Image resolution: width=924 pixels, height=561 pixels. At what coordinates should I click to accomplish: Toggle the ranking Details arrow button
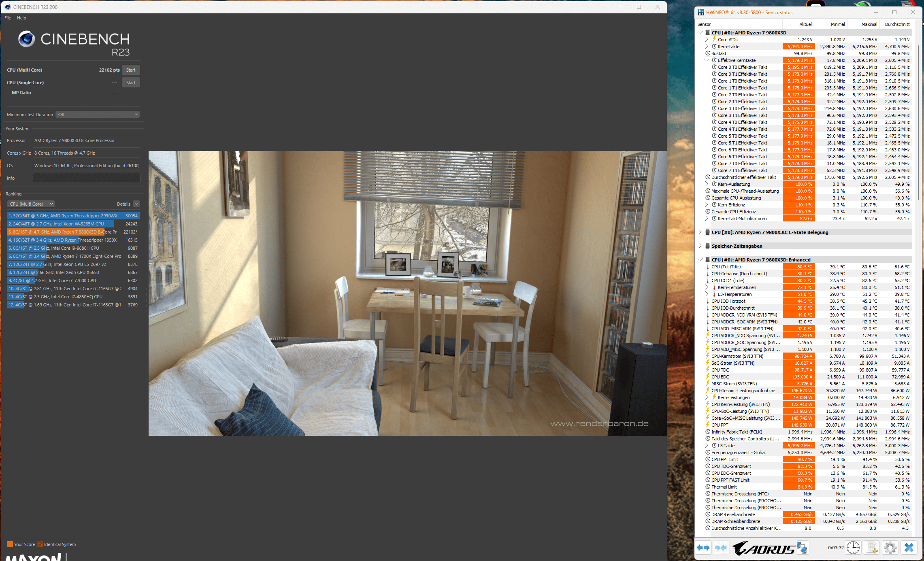136,204
